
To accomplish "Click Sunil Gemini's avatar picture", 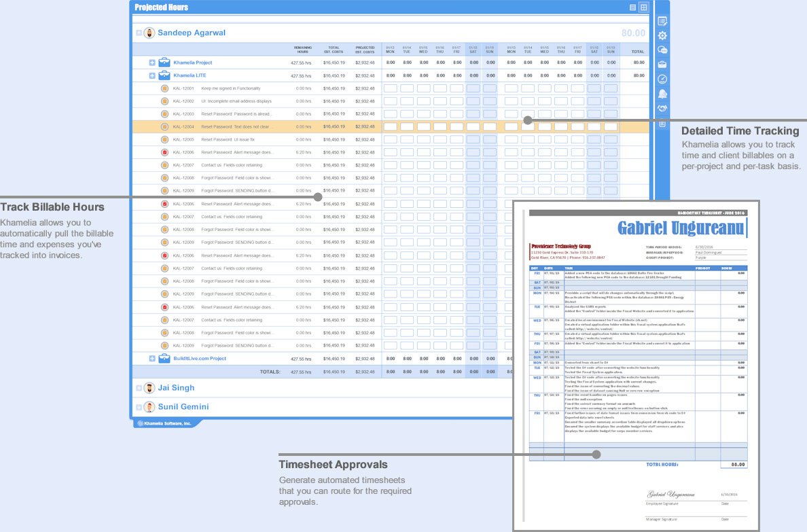I will pos(149,407).
